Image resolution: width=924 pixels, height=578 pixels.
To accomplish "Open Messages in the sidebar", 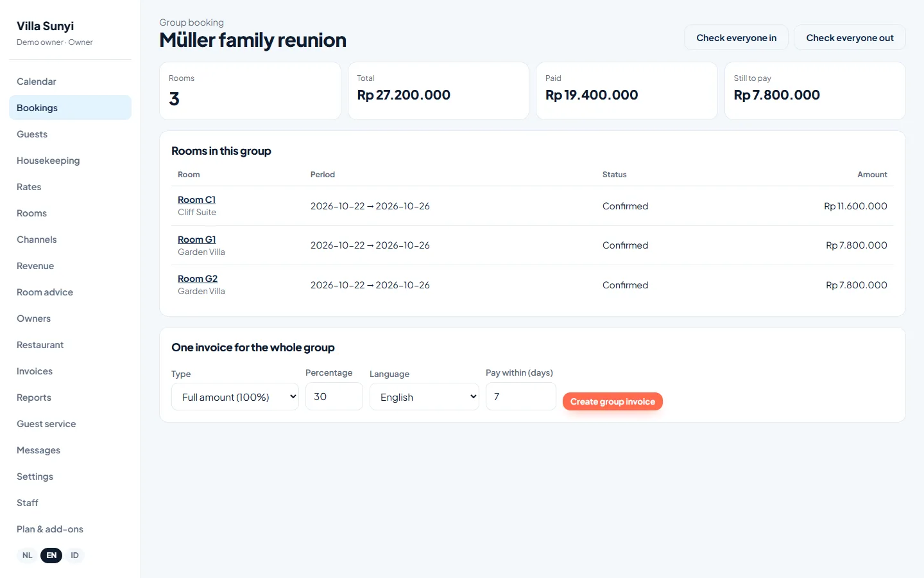I will (70, 450).
